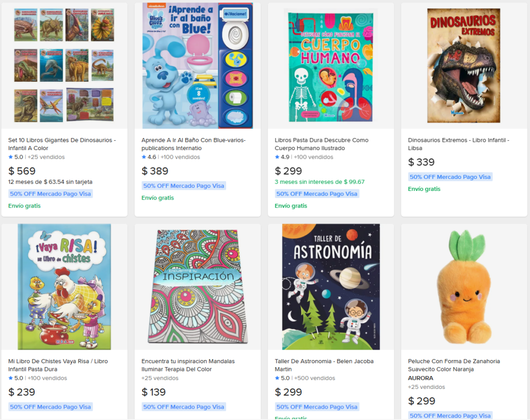The image size is (530, 420).
Task: Click 50% OFF badge under $ 139 mandalas
Action: (184, 407)
